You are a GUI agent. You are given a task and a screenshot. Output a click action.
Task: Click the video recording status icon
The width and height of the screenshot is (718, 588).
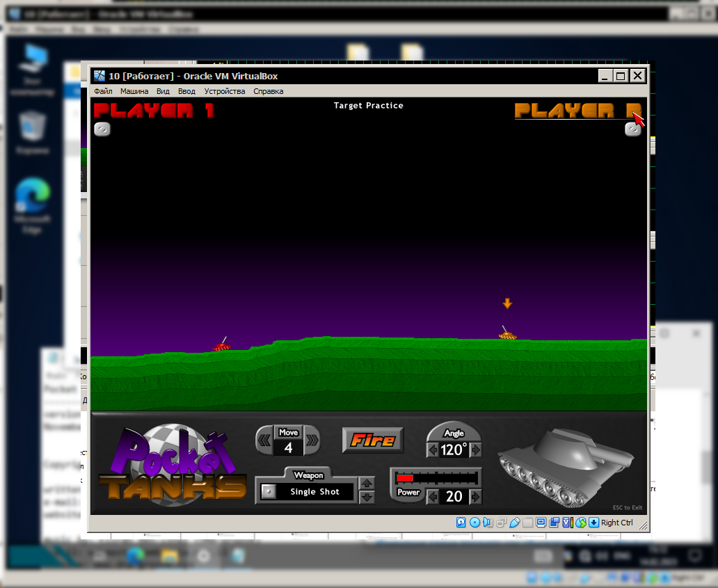554,523
